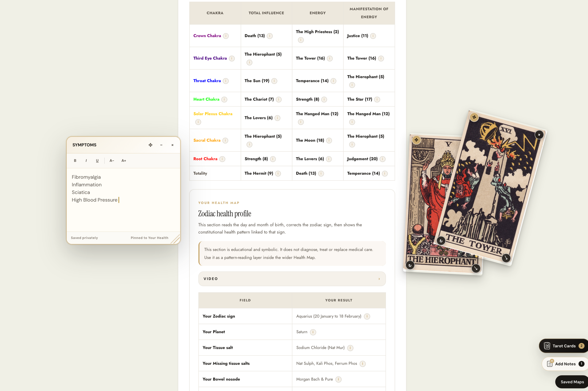The width and height of the screenshot is (588, 391).
Task: Show info for The Hermit (9)
Action: (x=278, y=174)
